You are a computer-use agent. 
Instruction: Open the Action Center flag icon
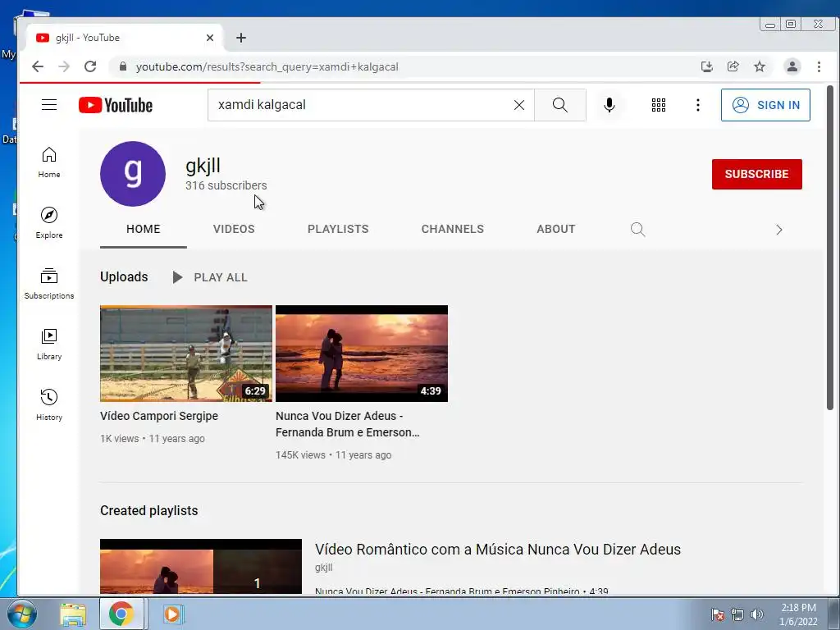pyautogui.click(x=717, y=614)
